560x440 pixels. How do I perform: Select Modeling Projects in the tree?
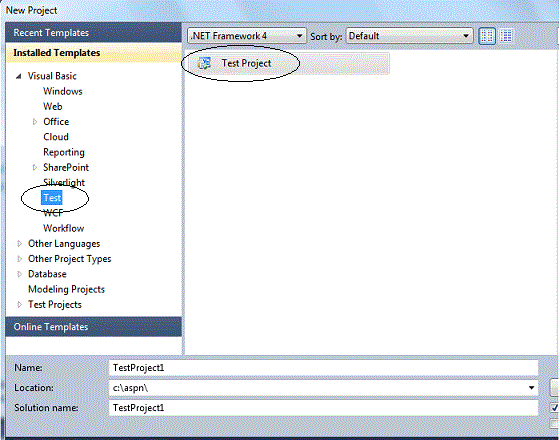click(x=66, y=289)
